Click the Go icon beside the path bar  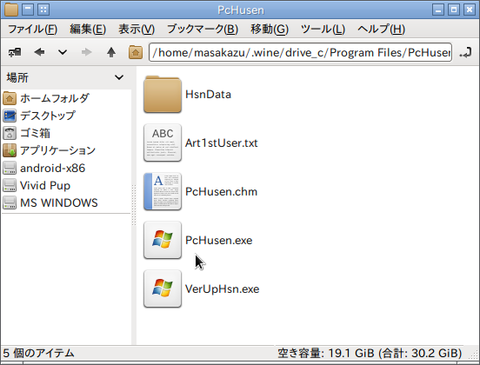click(466, 53)
